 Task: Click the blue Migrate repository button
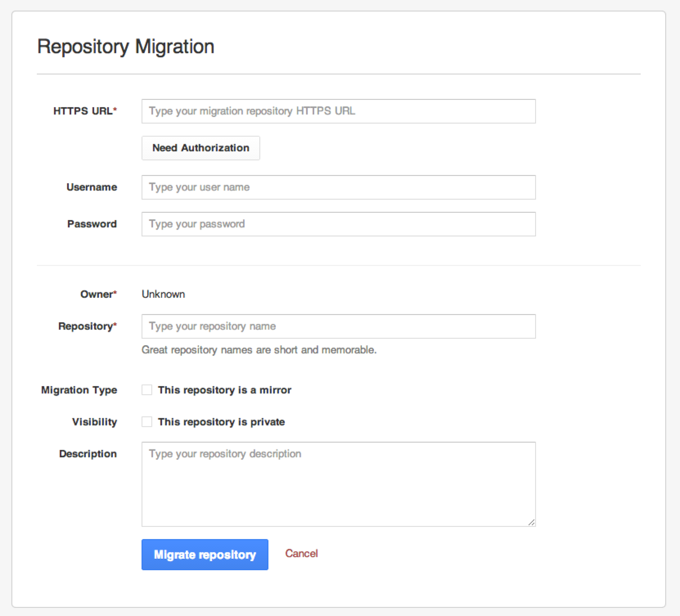pyautogui.click(x=205, y=555)
